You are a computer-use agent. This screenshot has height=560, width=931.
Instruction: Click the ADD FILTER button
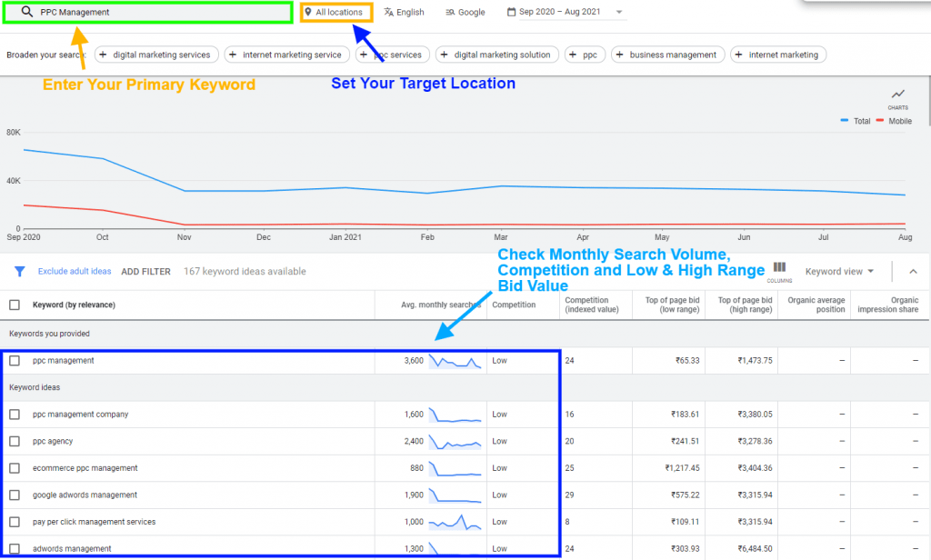pyautogui.click(x=145, y=272)
